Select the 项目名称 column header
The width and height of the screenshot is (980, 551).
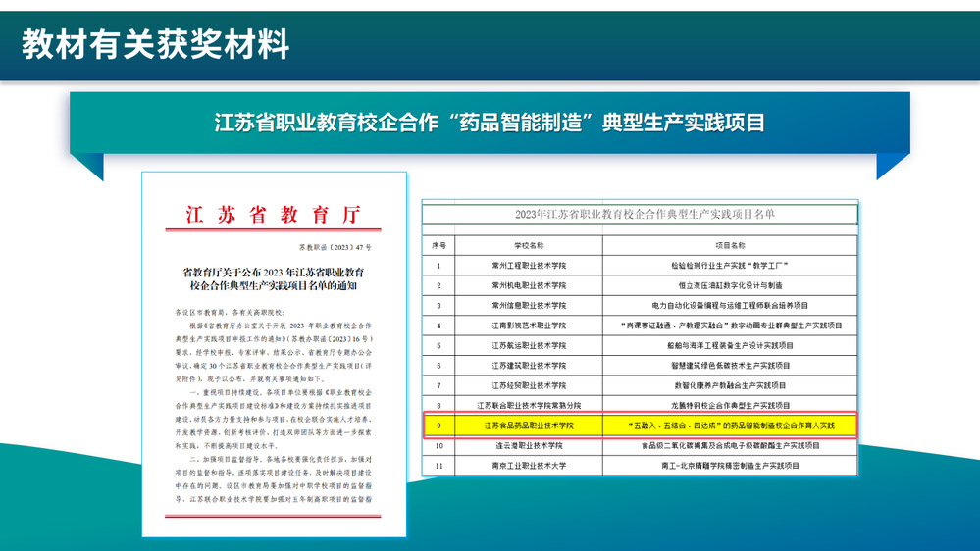(x=724, y=245)
